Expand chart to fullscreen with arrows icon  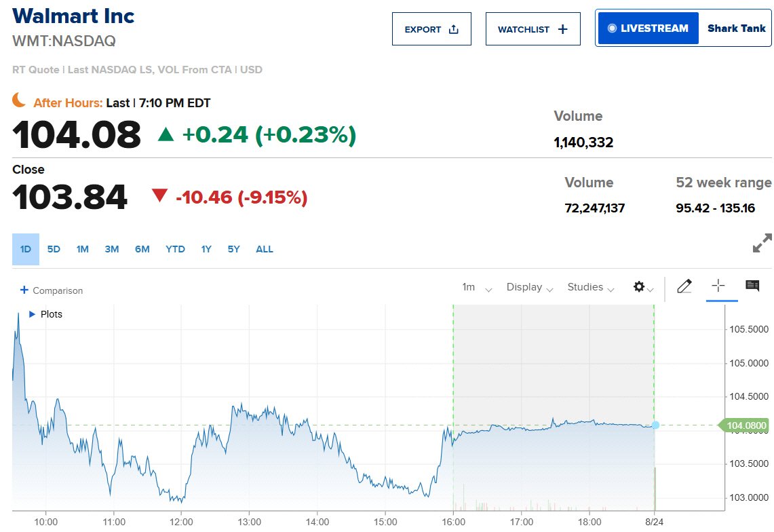point(762,243)
